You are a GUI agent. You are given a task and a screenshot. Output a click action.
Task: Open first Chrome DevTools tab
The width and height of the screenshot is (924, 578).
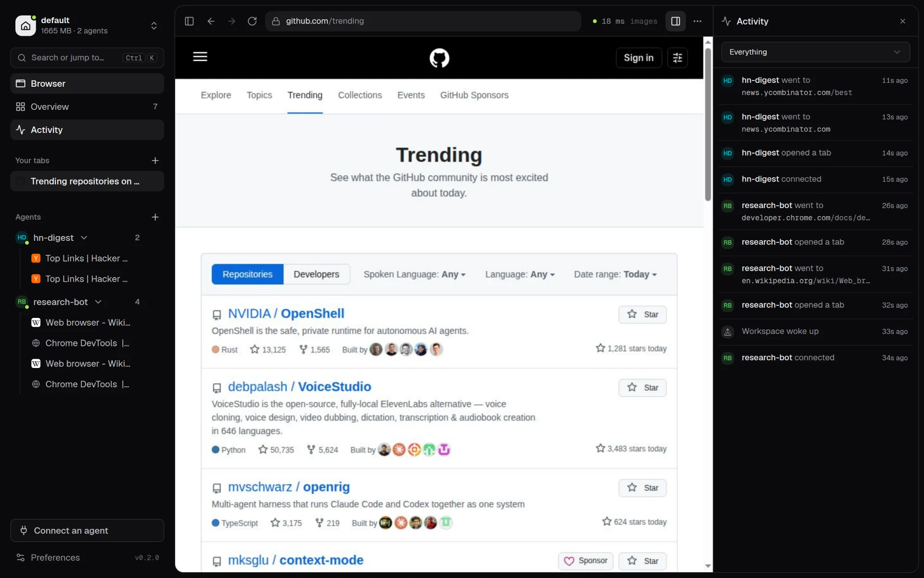[x=87, y=343]
